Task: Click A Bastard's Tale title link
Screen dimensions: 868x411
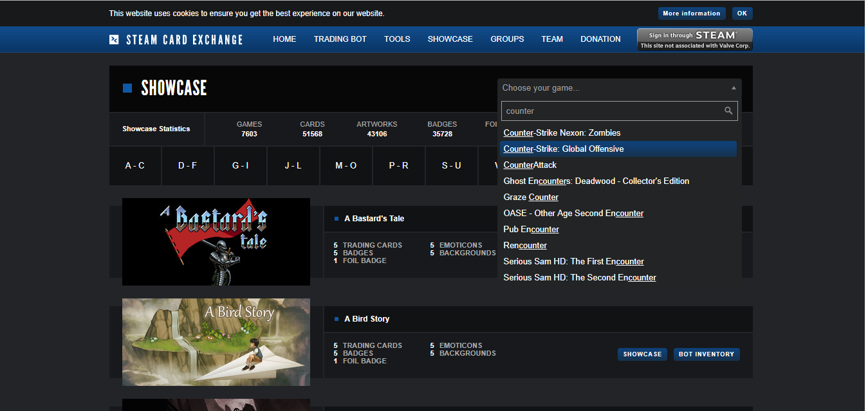Action: point(374,219)
